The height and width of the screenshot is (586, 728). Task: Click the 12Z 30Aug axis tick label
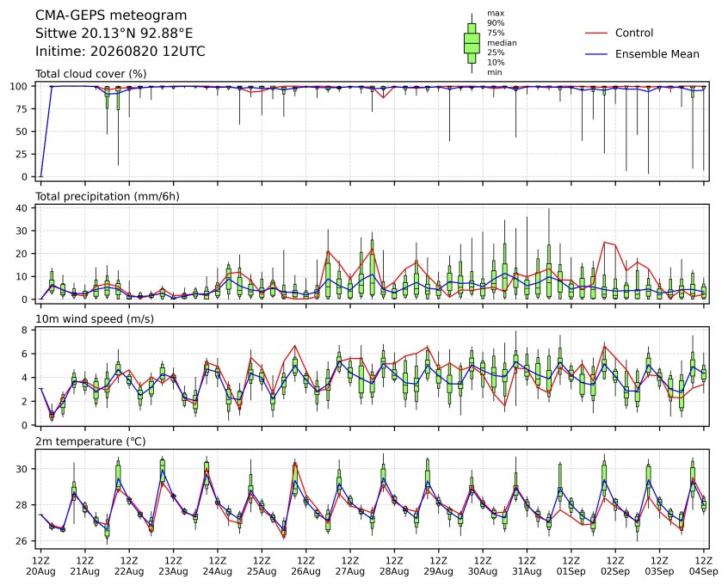point(483,566)
